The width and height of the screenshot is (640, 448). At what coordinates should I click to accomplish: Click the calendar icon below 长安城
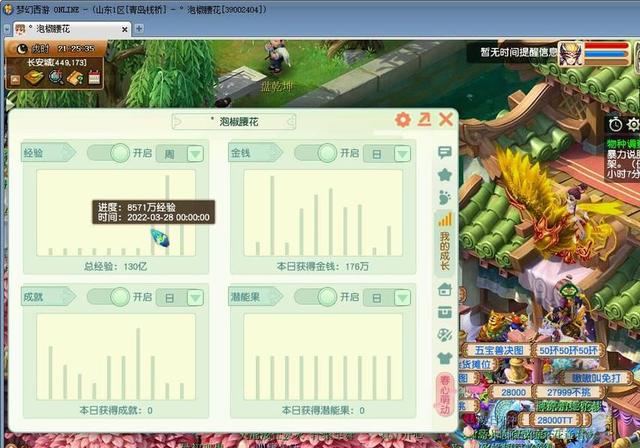tap(94, 77)
